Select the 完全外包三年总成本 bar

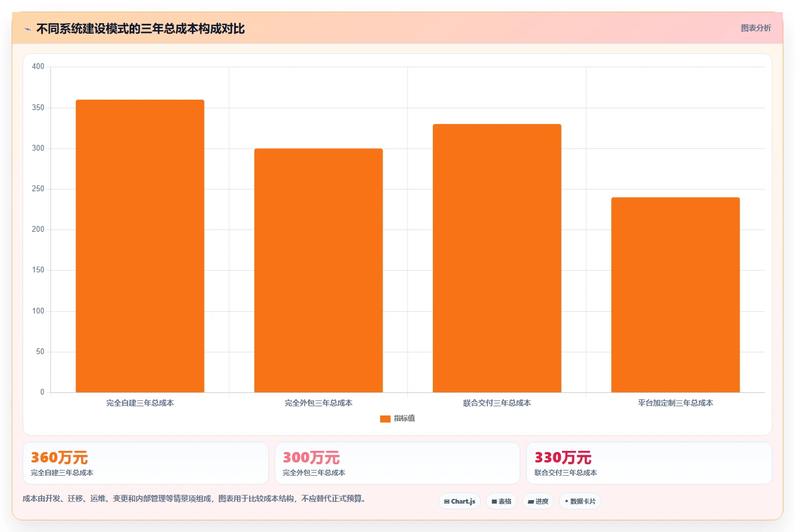tap(318, 271)
